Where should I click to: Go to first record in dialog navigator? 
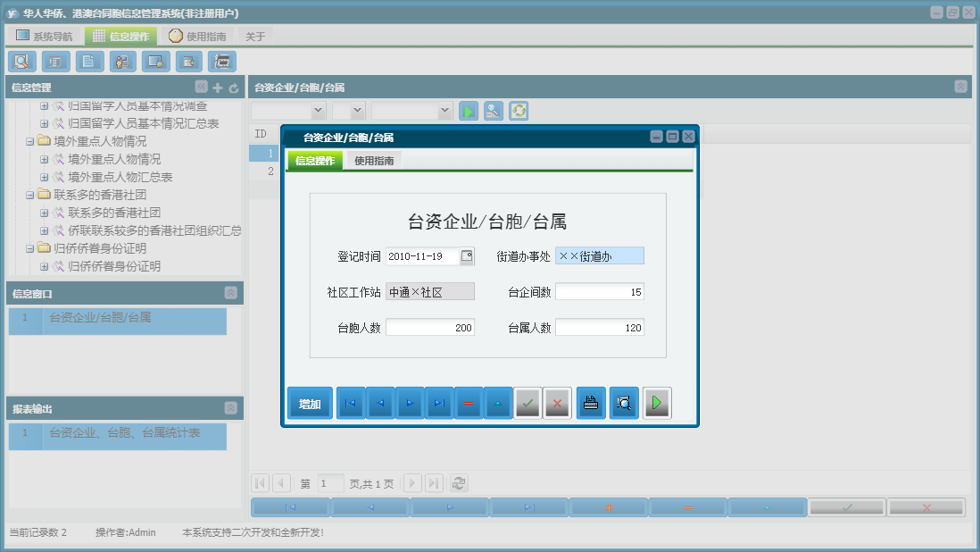351,403
